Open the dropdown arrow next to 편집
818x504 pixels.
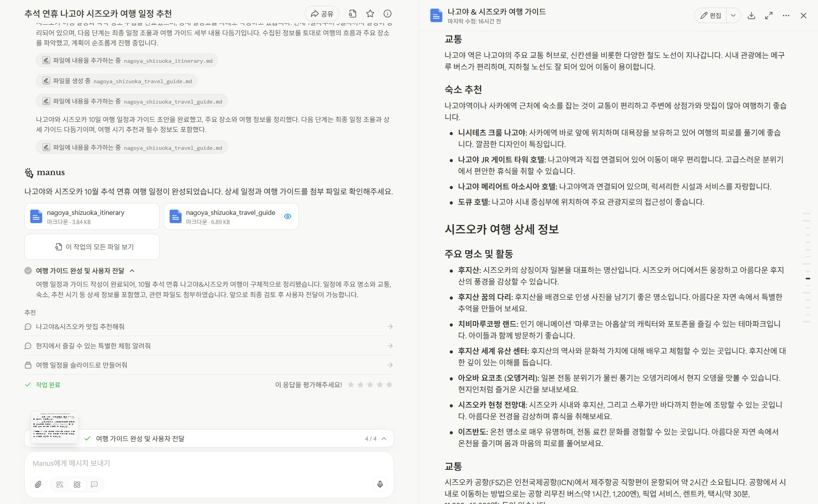tap(733, 16)
